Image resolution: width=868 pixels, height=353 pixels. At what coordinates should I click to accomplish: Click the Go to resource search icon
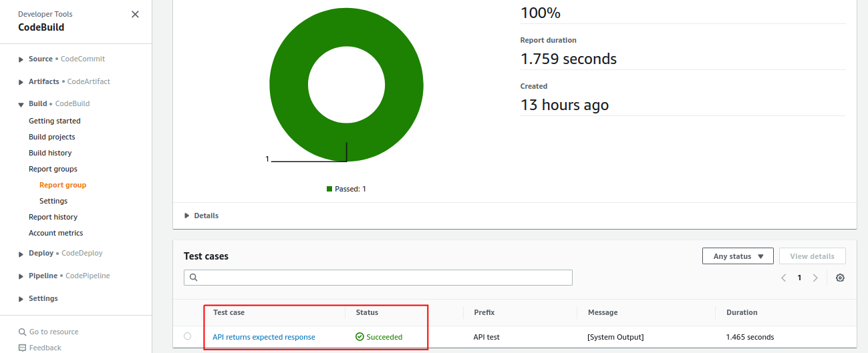pyautogui.click(x=23, y=332)
